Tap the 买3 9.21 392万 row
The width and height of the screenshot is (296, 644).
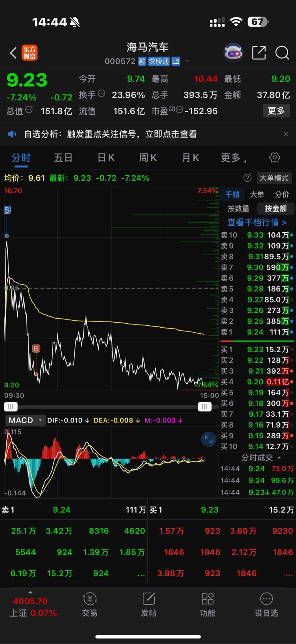click(257, 371)
